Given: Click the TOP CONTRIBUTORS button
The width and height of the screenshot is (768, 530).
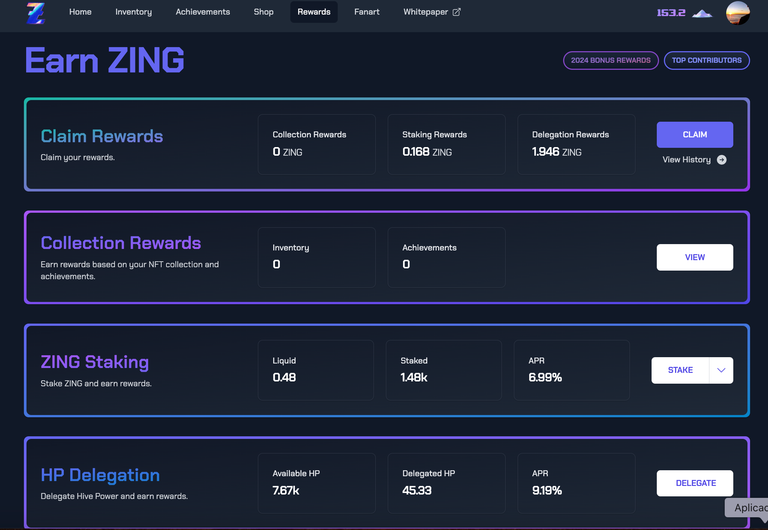Looking at the screenshot, I should [707, 60].
